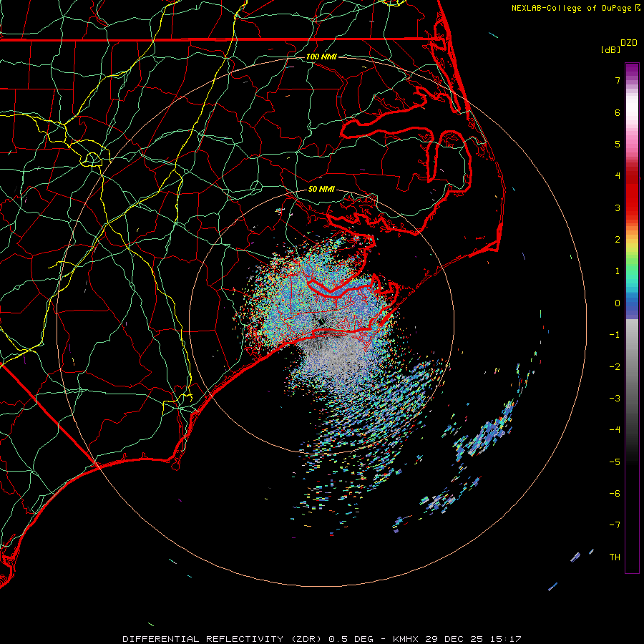Viewport: 644px width, 644px height.
Task: Click the 15:17 timestamp
Action: pyautogui.click(x=504, y=639)
